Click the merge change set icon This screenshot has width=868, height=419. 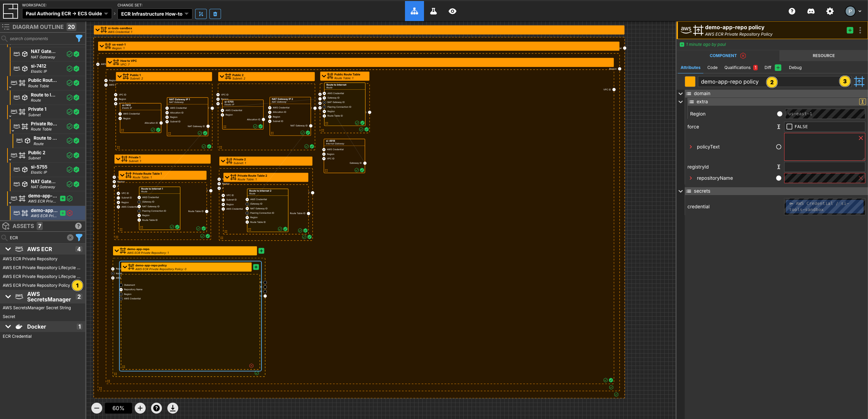pos(201,14)
